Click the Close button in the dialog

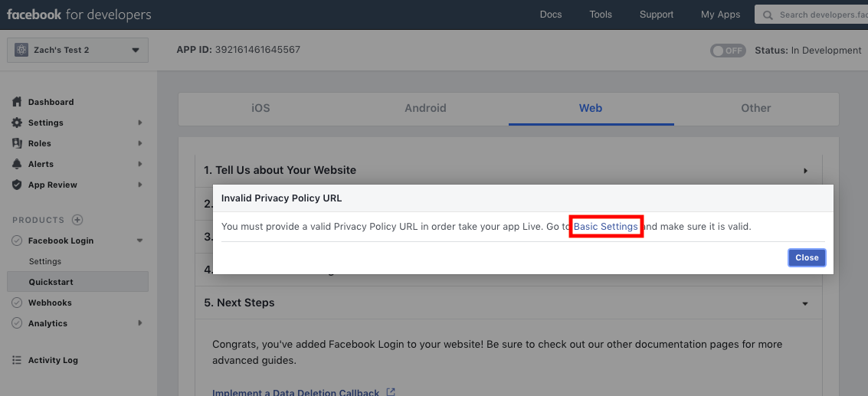[807, 257]
